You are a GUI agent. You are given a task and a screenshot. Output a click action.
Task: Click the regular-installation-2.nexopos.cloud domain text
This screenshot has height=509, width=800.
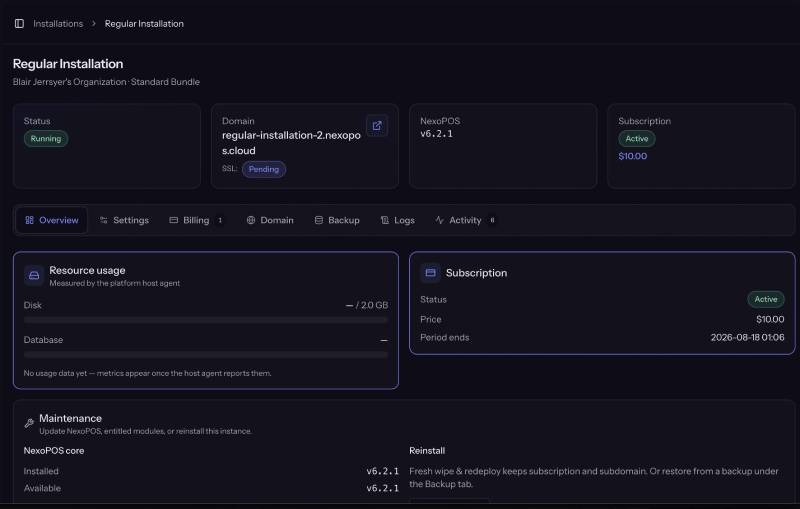point(291,143)
